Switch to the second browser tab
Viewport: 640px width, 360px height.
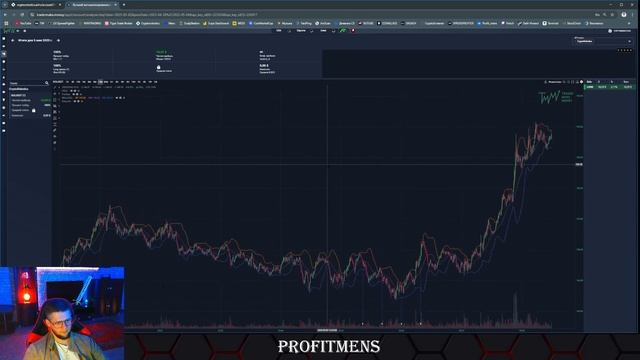pos(92,4)
